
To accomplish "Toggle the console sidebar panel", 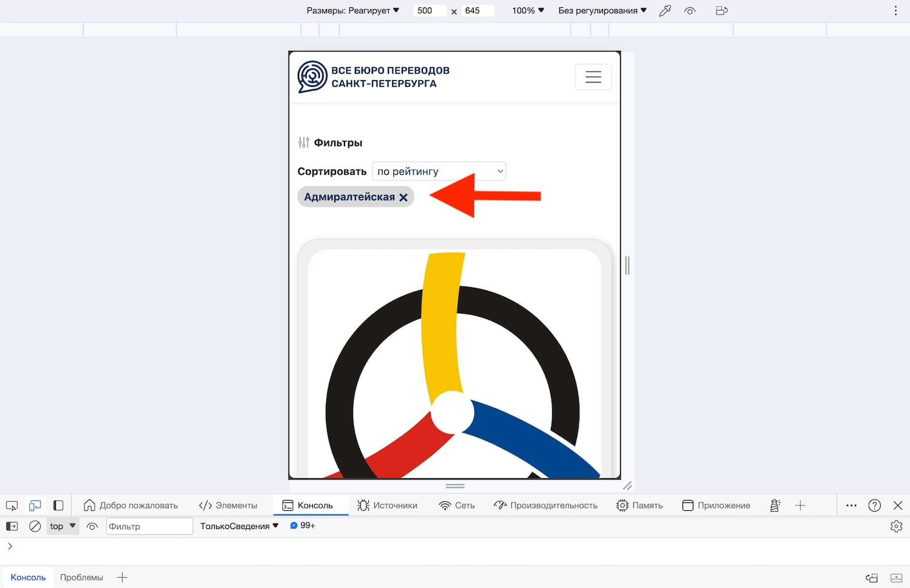I will (12, 526).
